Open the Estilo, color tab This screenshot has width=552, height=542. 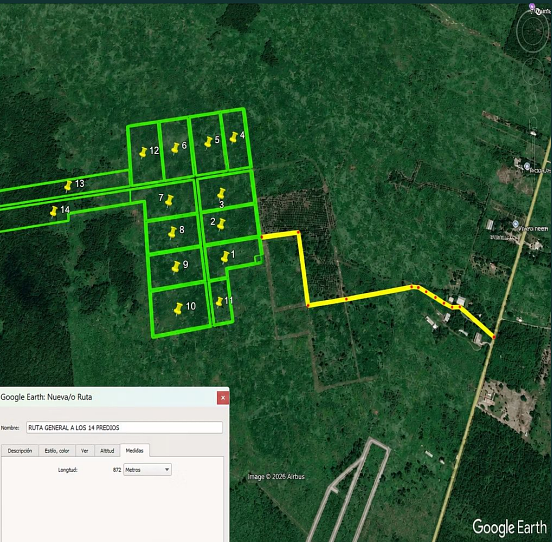coord(57,451)
